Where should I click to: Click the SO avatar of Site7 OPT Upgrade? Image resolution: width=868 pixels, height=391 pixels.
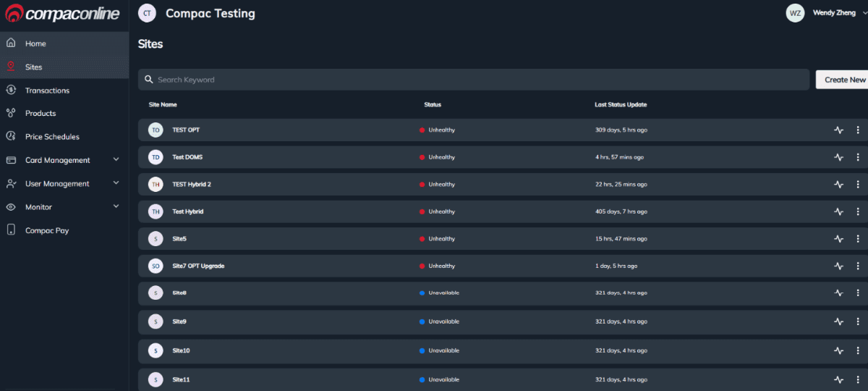(x=156, y=266)
